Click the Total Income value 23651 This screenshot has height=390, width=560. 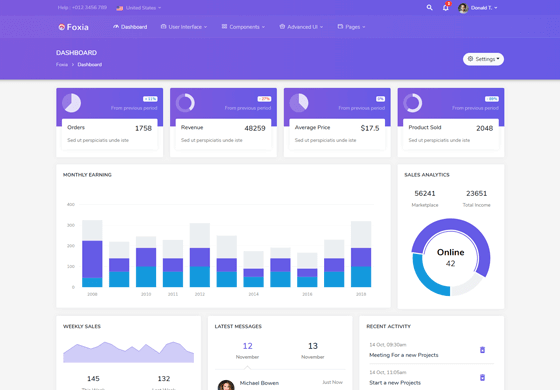pos(476,193)
